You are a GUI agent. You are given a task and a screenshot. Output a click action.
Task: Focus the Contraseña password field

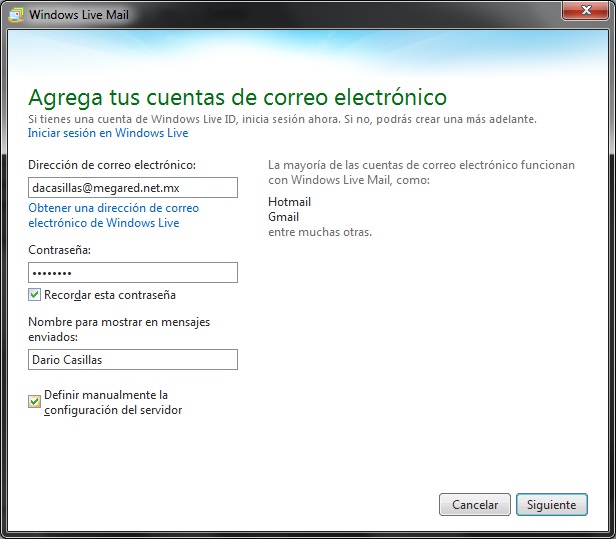pos(133,272)
